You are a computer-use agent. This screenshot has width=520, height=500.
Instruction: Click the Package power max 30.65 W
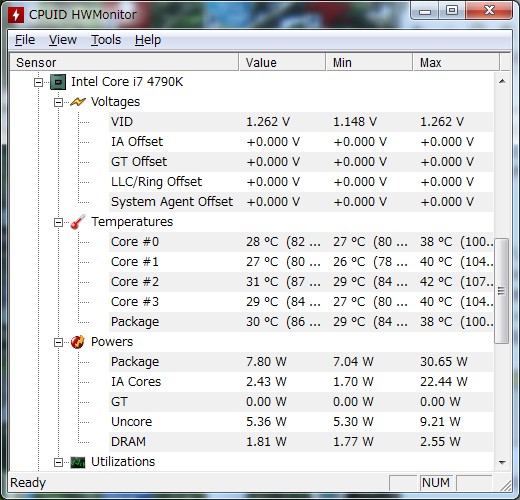[x=444, y=362]
